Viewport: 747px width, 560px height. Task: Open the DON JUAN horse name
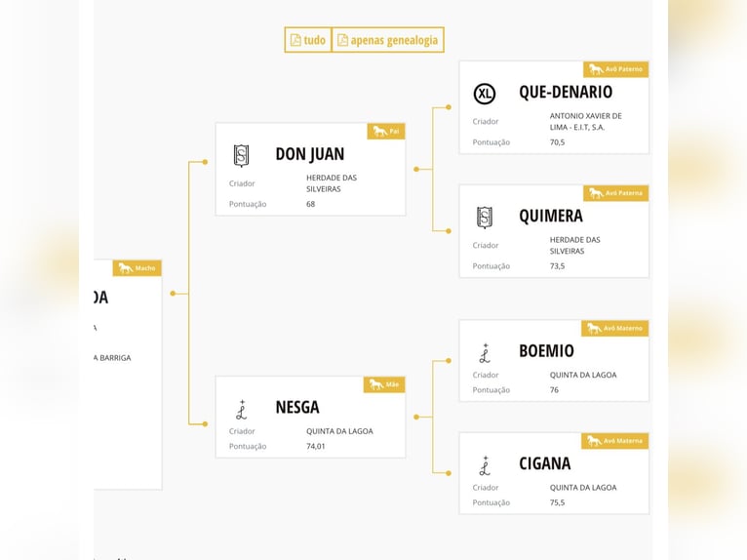point(309,154)
